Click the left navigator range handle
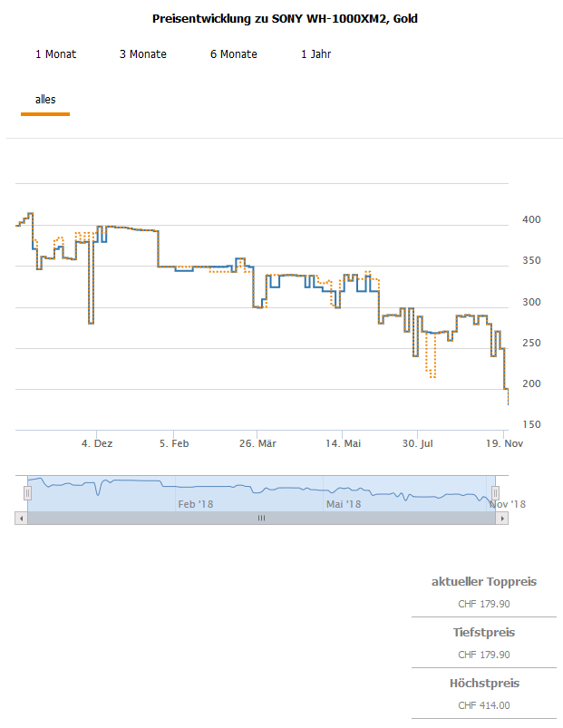This screenshot has width=563, height=728. coord(27,492)
